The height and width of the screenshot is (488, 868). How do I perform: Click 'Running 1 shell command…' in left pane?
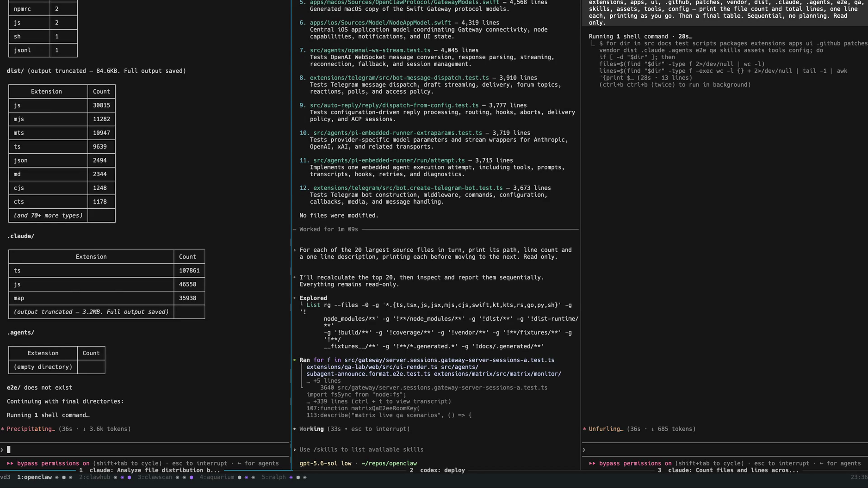(x=48, y=415)
